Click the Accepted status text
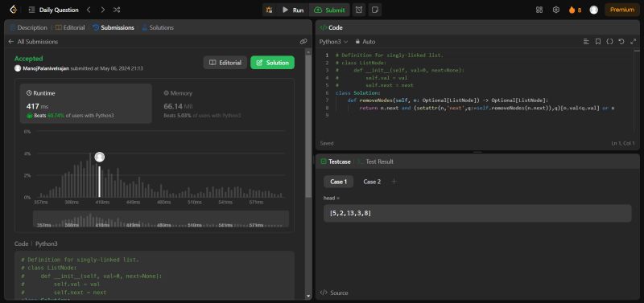 point(28,59)
